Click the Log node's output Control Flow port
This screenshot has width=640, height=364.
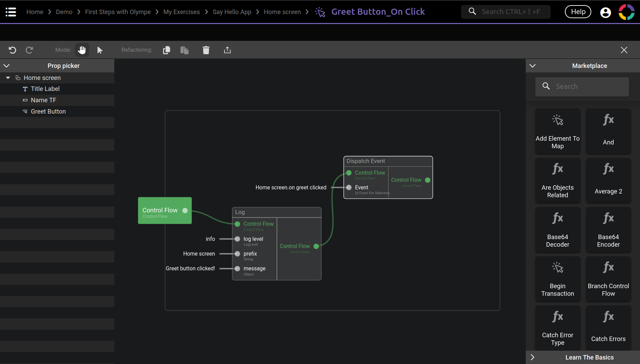pos(316,246)
